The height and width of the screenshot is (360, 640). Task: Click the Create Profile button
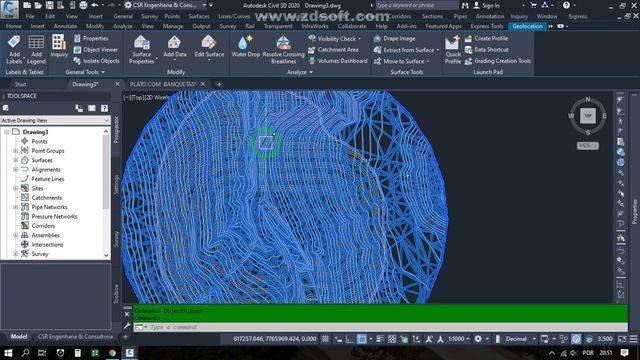486,38
